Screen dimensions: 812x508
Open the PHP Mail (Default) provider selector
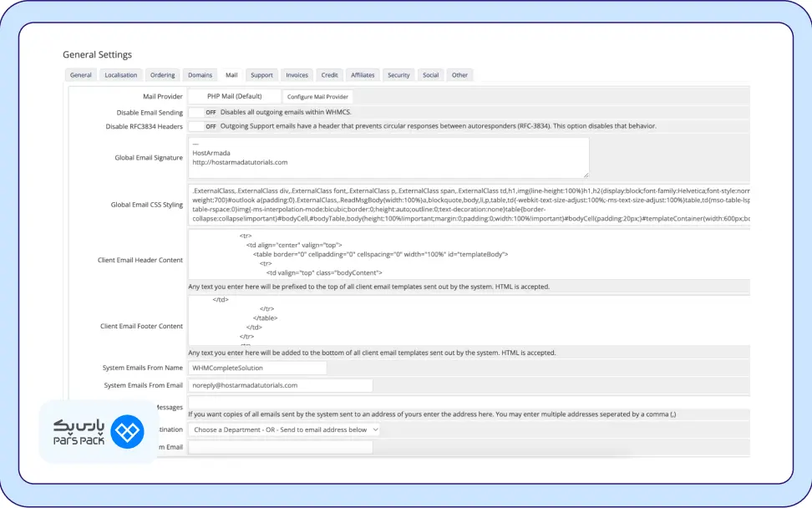[235, 96]
